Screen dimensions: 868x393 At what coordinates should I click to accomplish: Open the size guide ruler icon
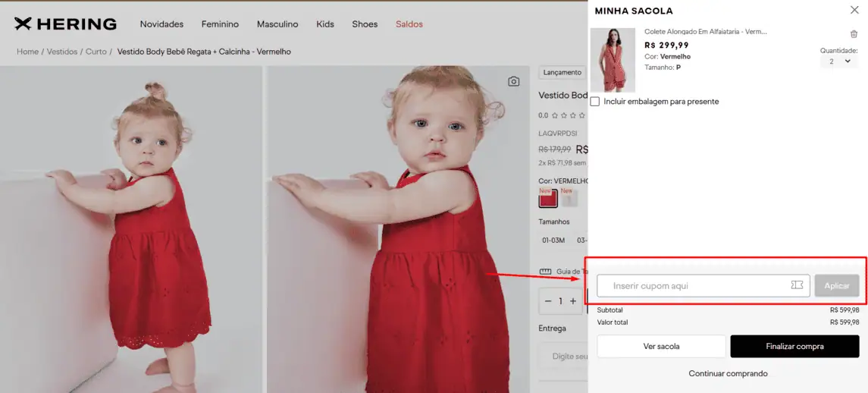(x=544, y=272)
